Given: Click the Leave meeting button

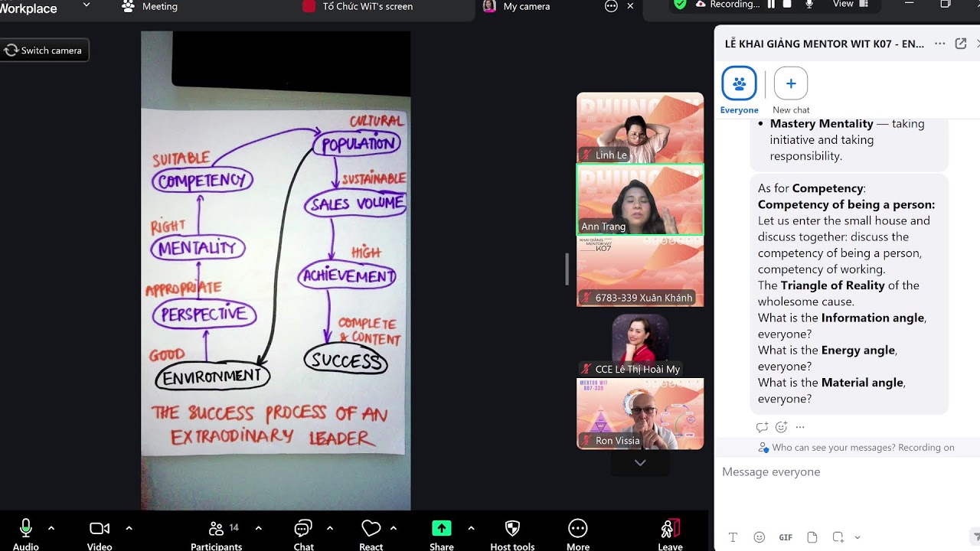Looking at the screenshot, I should click(x=670, y=534).
